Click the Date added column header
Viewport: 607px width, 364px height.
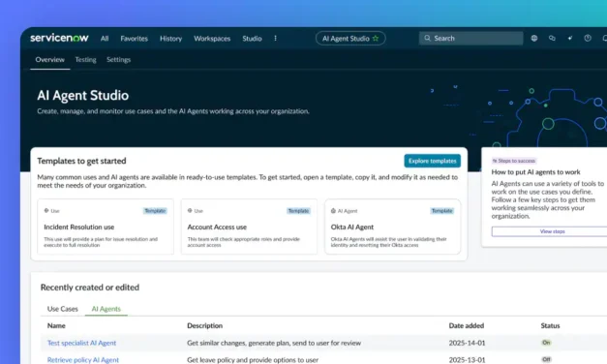pos(466,325)
